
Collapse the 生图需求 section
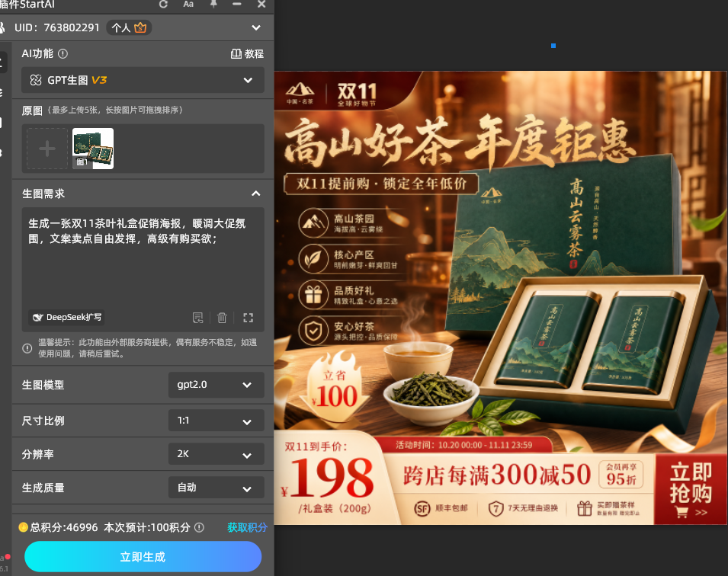256,194
